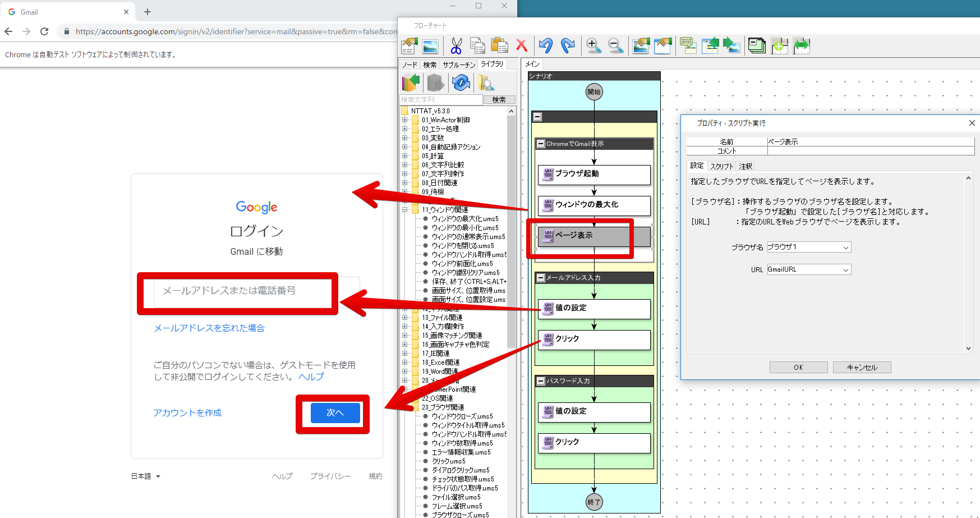Switch to the ノード tab
Screen dimensions: 980x518
pyautogui.click(x=410, y=65)
